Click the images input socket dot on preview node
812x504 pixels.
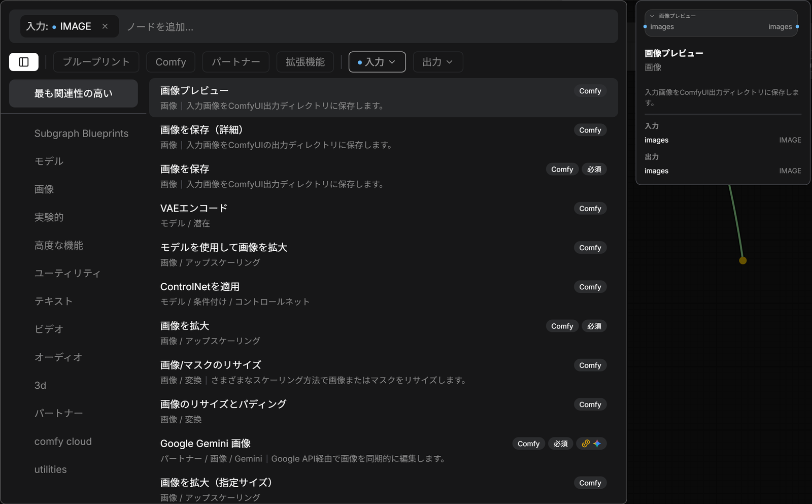point(645,26)
